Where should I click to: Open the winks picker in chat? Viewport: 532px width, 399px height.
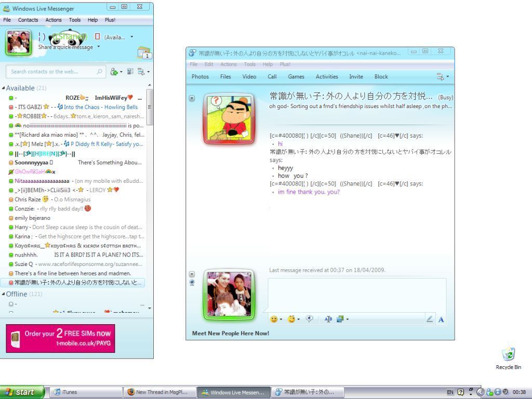pyautogui.click(x=293, y=319)
